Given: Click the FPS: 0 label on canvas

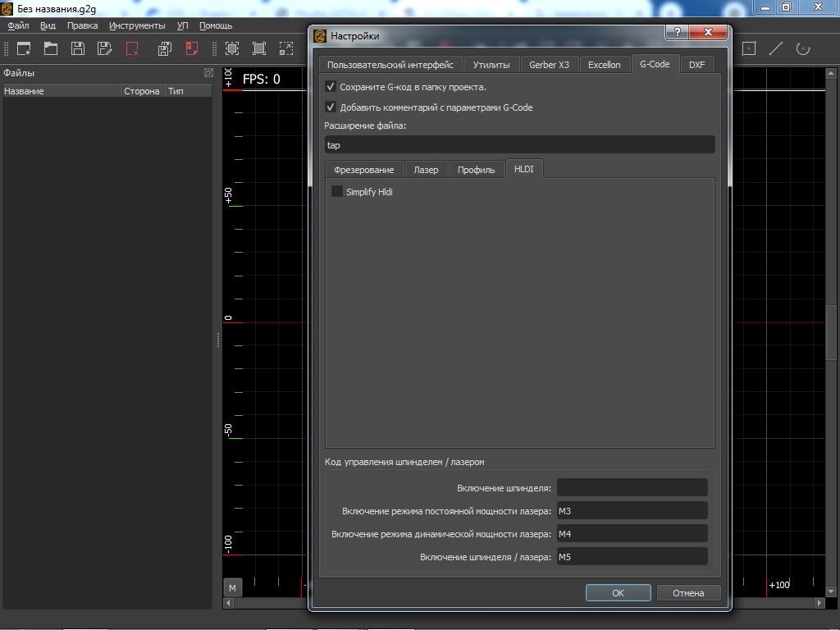Looking at the screenshot, I should 262,80.
